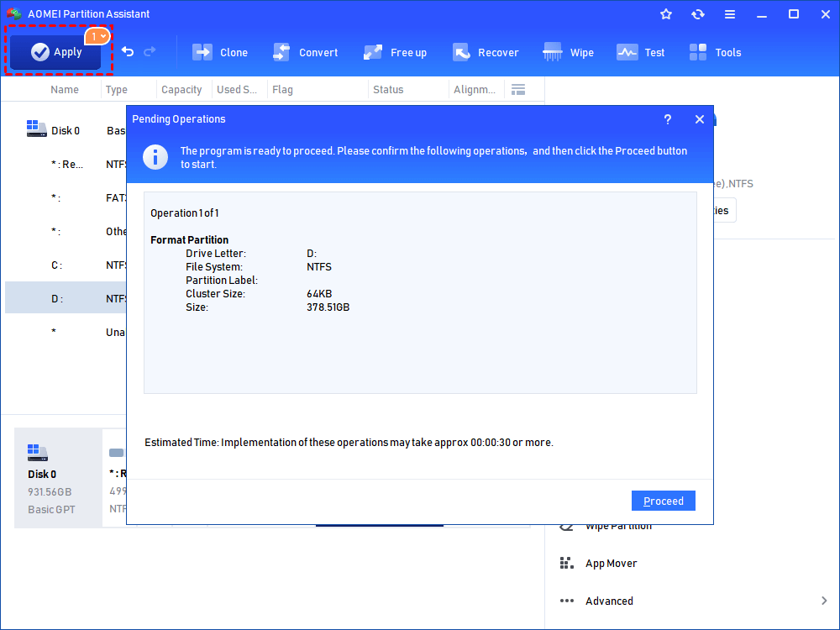Click the App Mover grid icon

coord(566,563)
